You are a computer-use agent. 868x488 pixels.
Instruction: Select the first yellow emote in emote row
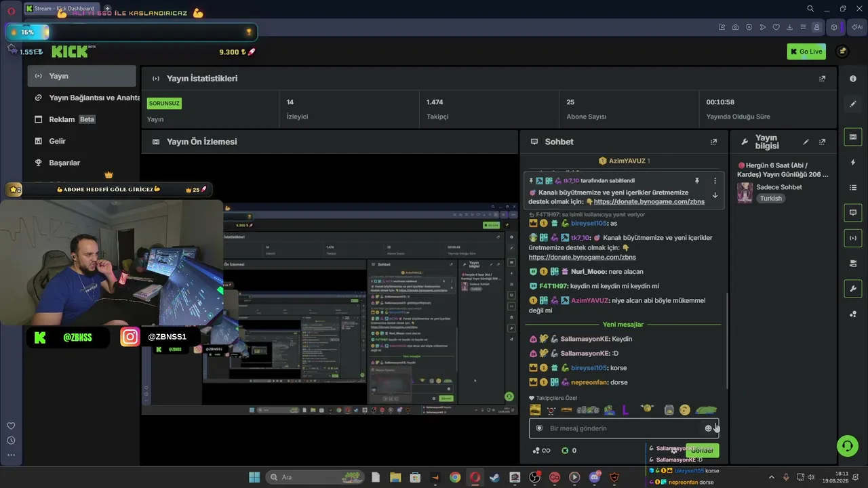pyautogui.click(x=535, y=409)
